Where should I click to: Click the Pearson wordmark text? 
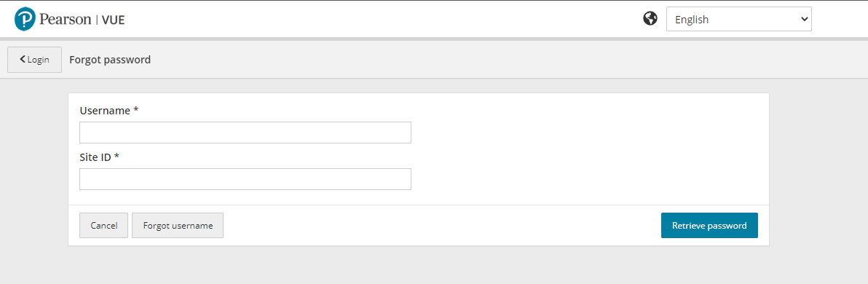pyautogui.click(x=66, y=20)
